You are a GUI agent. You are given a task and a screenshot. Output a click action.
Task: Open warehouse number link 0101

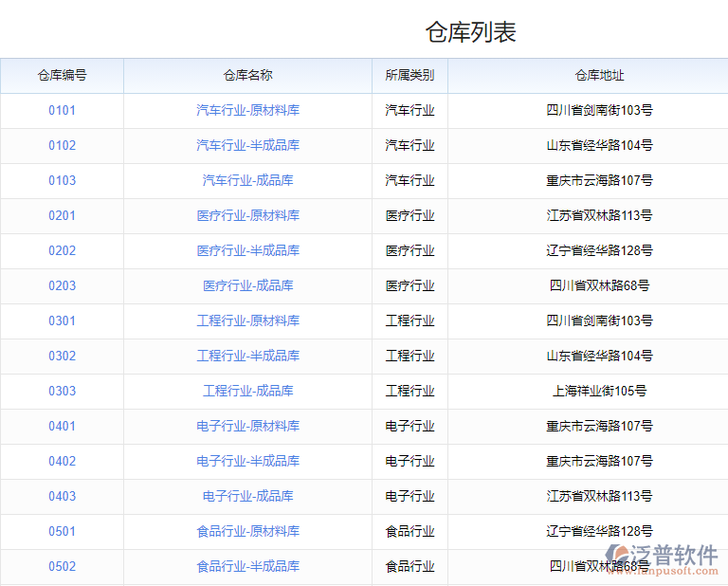pos(62,111)
